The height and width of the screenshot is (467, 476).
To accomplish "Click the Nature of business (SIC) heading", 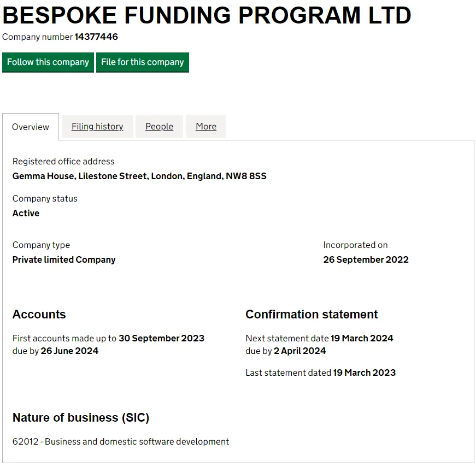I will coord(80,417).
